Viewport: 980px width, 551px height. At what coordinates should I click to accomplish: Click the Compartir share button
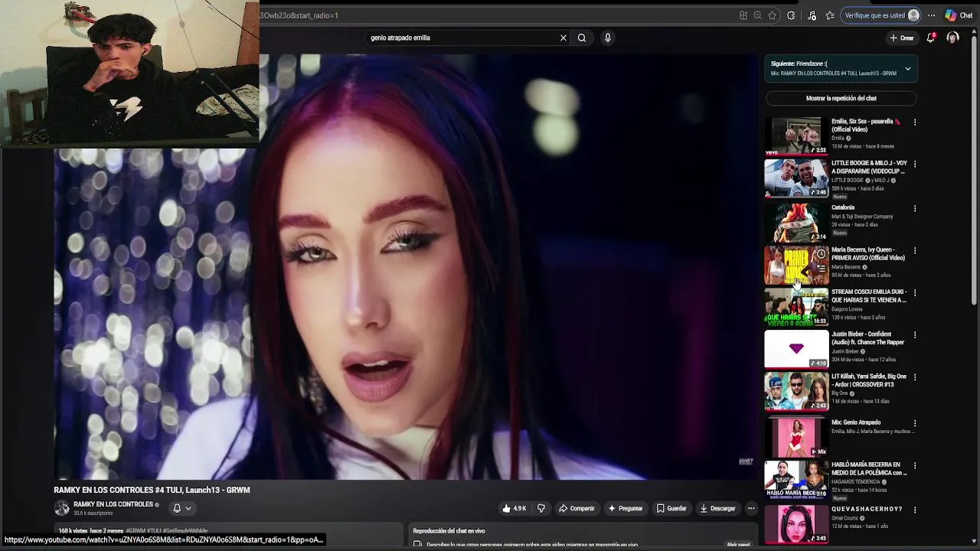click(x=577, y=508)
